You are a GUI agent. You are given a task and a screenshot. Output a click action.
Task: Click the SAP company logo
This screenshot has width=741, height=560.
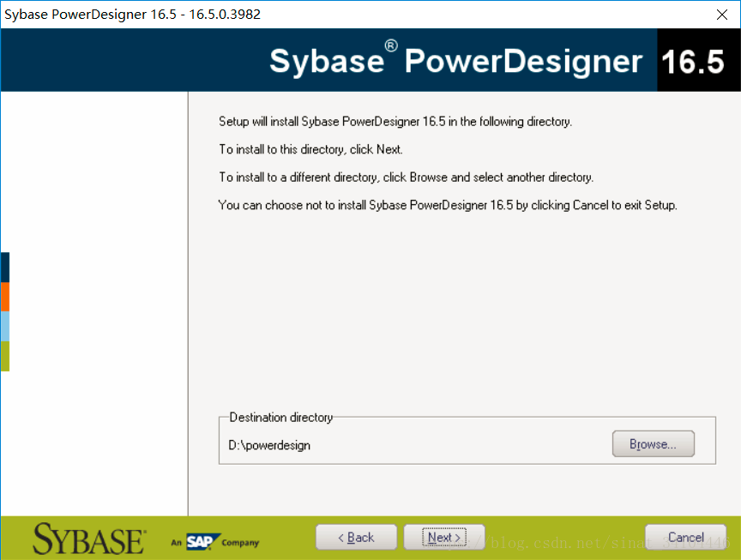click(215, 542)
